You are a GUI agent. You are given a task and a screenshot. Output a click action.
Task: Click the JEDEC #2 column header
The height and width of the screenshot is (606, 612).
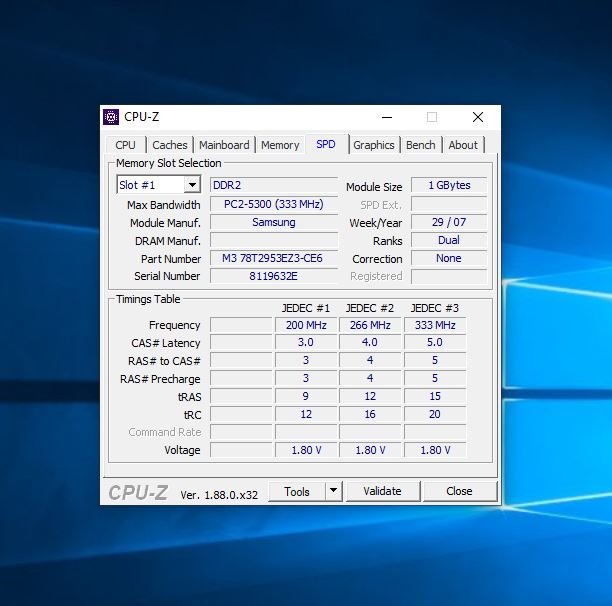(370, 308)
